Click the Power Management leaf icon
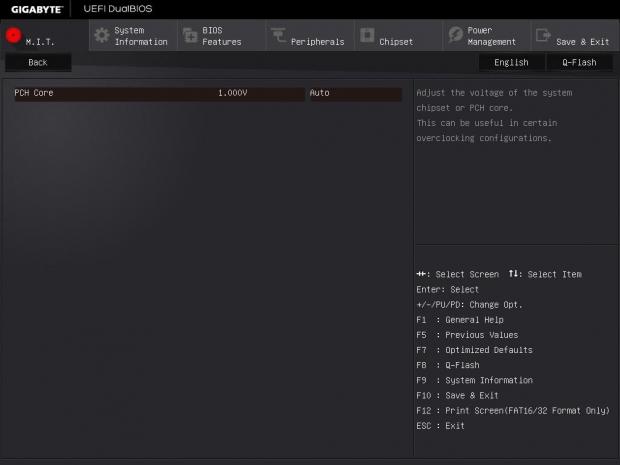 pos(456,35)
